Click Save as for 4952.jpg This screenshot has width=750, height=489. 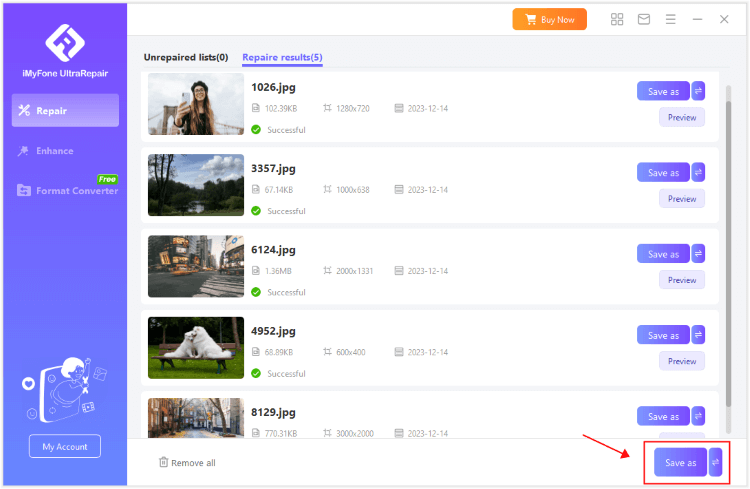coord(663,335)
